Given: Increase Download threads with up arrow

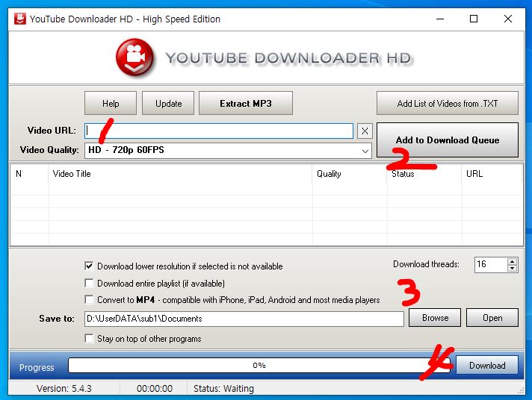Looking at the screenshot, I should 513,261.
